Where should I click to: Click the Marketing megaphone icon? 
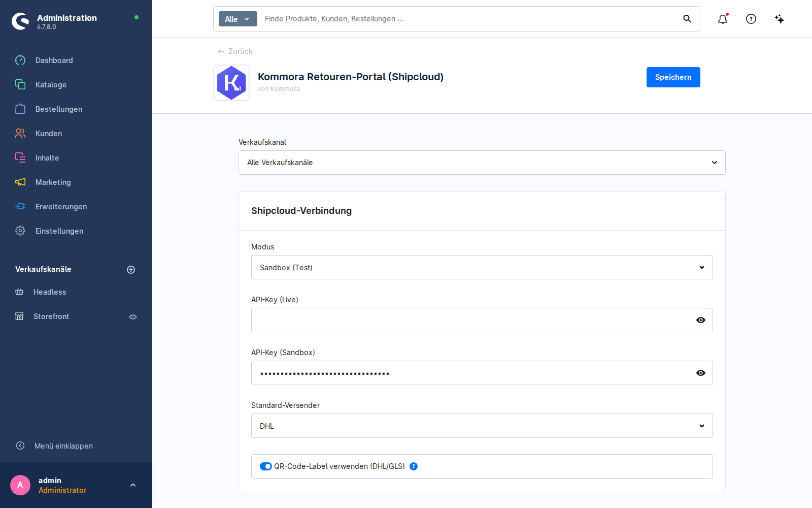pos(20,182)
